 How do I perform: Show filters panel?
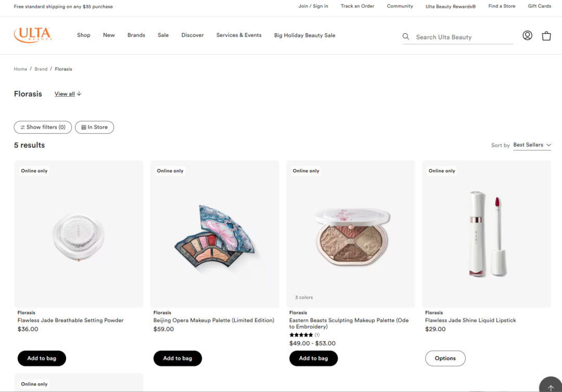tap(43, 127)
